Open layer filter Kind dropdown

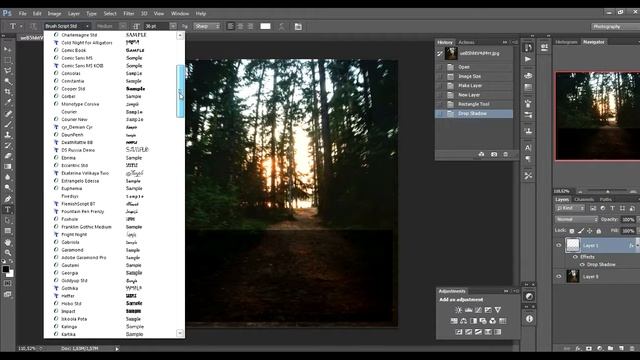pos(570,208)
